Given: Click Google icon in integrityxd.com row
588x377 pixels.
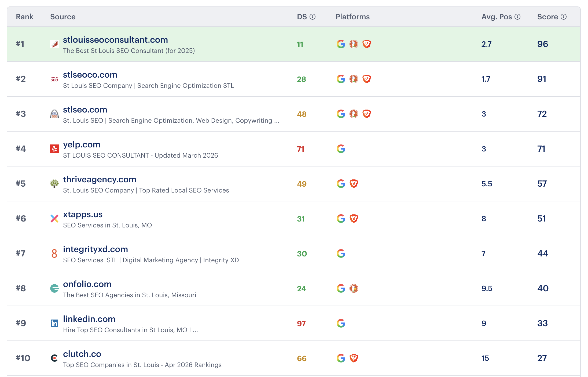Looking at the screenshot, I should 341,253.
